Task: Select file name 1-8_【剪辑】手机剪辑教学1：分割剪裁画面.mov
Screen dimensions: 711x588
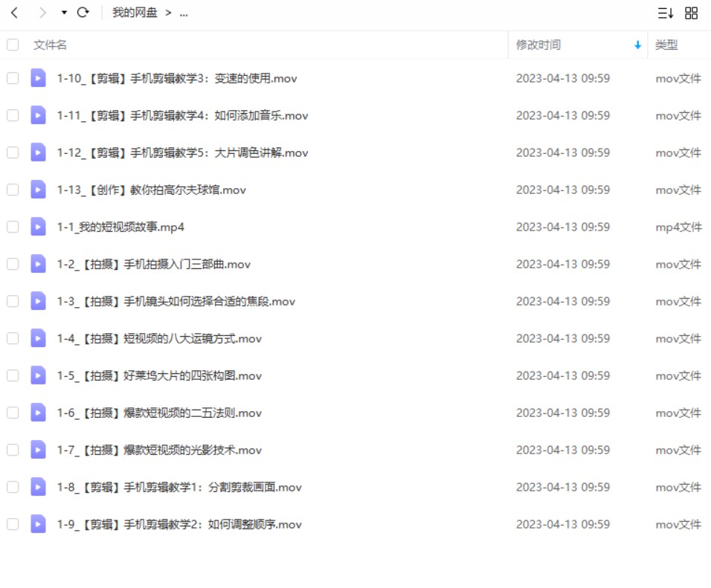Action: 179,488
